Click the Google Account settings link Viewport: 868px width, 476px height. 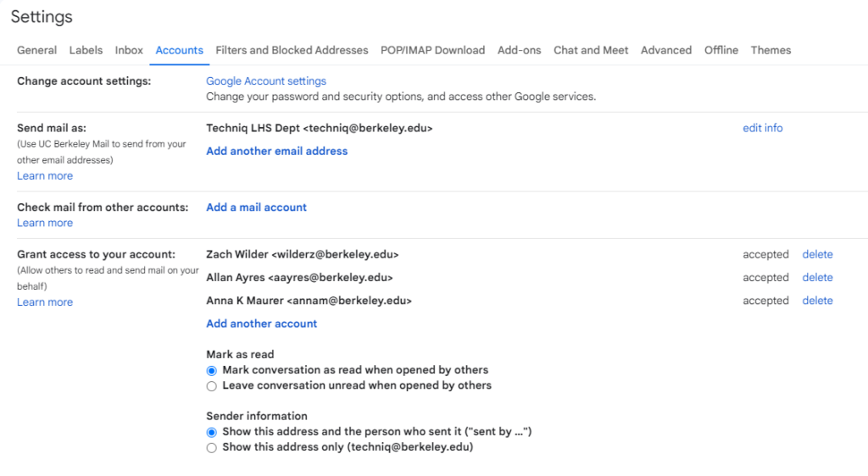point(266,81)
